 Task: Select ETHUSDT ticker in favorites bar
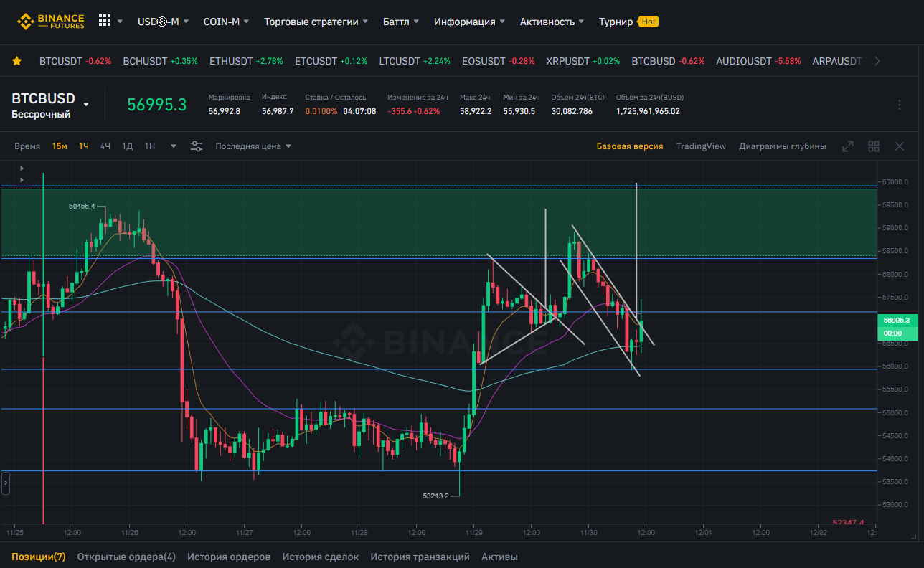click(246, 61)
